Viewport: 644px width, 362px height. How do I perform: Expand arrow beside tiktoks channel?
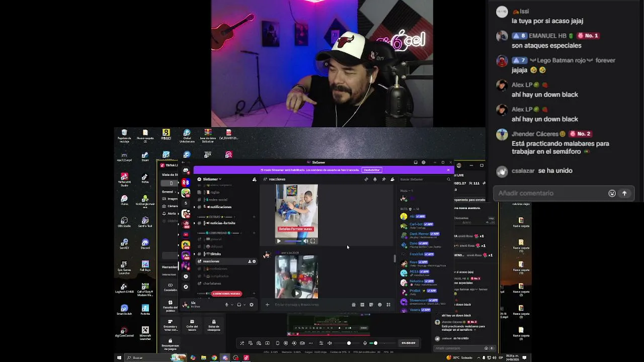coord(195,254)
